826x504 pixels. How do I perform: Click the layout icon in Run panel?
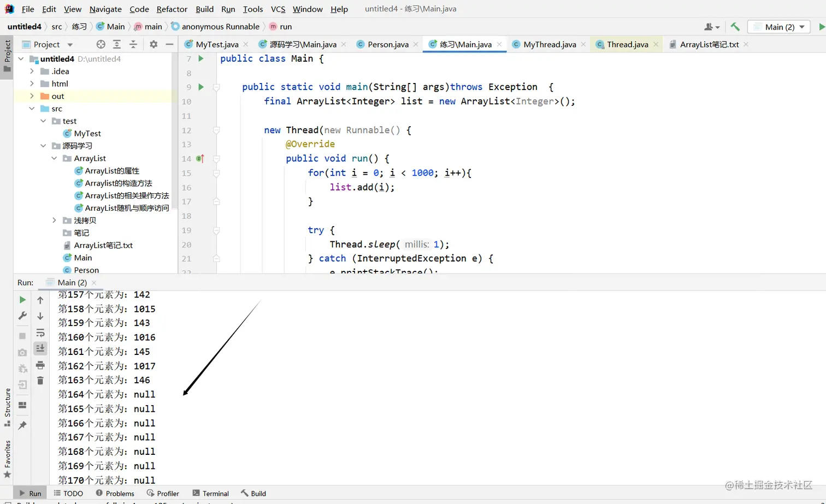pyautogui.click(x=22, y=405)
